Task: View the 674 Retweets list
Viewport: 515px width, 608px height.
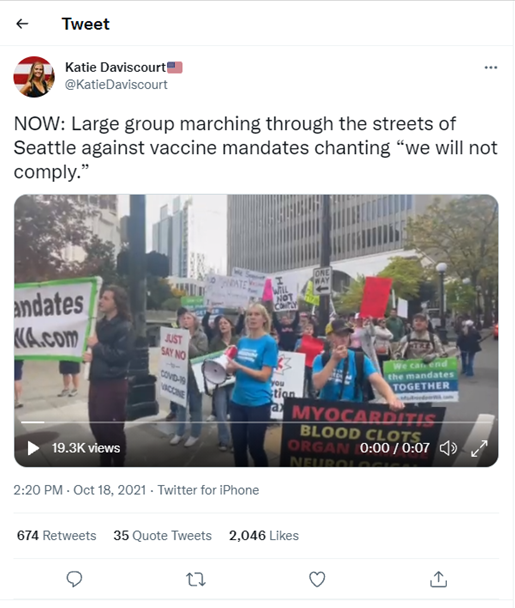Action: tap(57, 535)
